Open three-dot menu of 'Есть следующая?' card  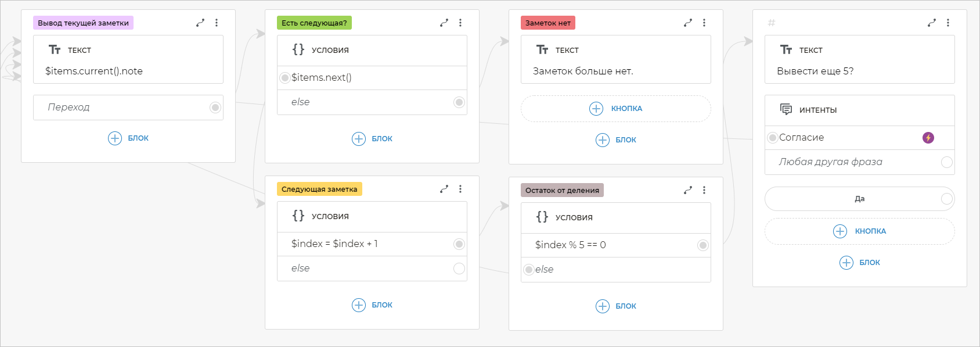pyautogui.click(x=460, y=23)
